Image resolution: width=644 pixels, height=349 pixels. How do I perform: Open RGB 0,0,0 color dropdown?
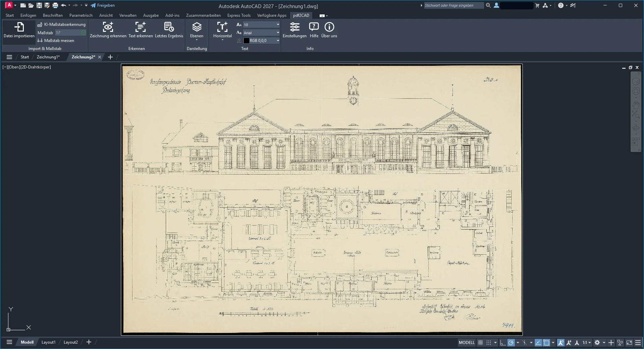click(x=261, y=41)
